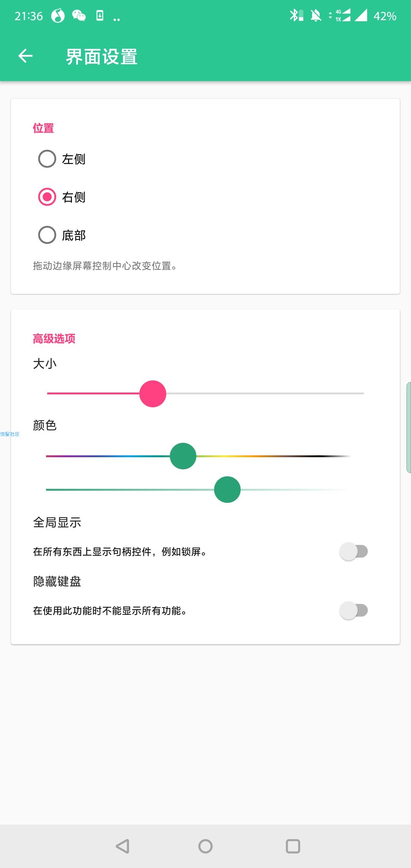Tap the 界面设置 page title
Image resolution: width=411 pixels, height=868 pixels.
[101, 57]
